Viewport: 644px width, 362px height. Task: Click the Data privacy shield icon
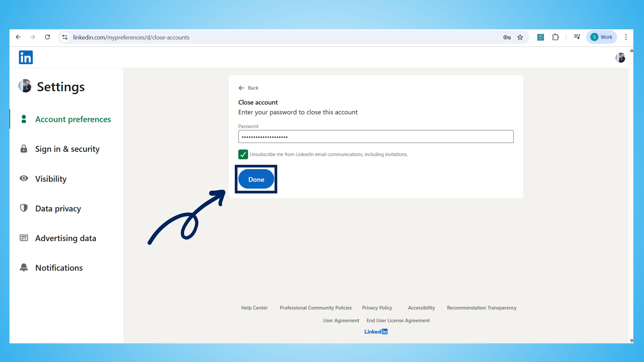(24, 208)
